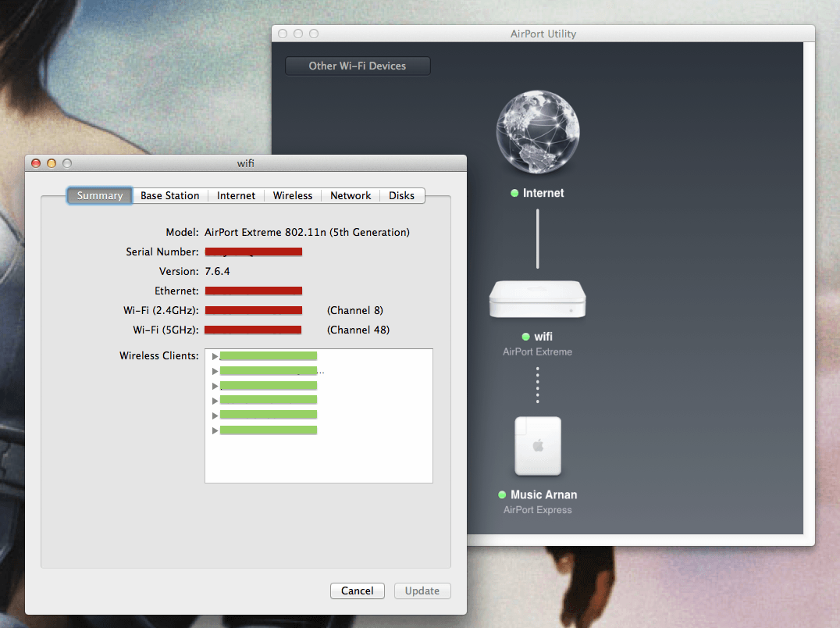Screen dimensions: 840x628
Task: Expand the sixth wireless client entry
Action: [215, 430]
